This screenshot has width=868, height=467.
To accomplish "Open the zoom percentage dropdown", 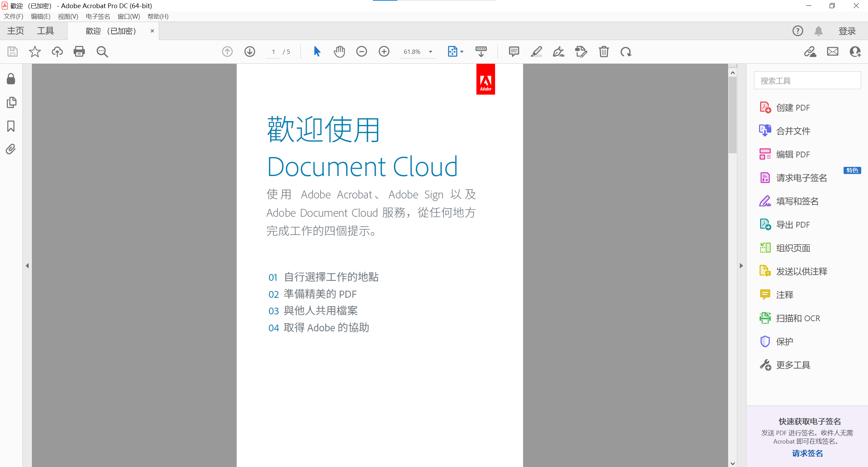I will [x=431, y=52].
